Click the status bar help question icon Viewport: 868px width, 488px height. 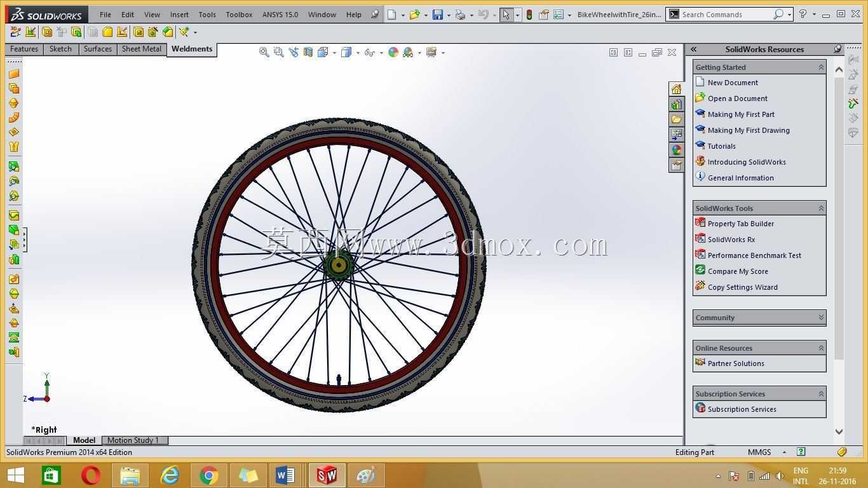(801, 452)
